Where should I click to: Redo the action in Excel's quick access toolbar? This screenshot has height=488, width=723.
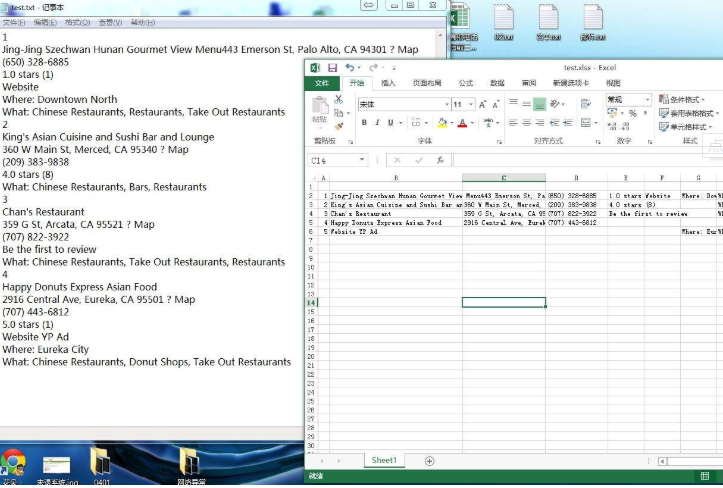(373, 68)
